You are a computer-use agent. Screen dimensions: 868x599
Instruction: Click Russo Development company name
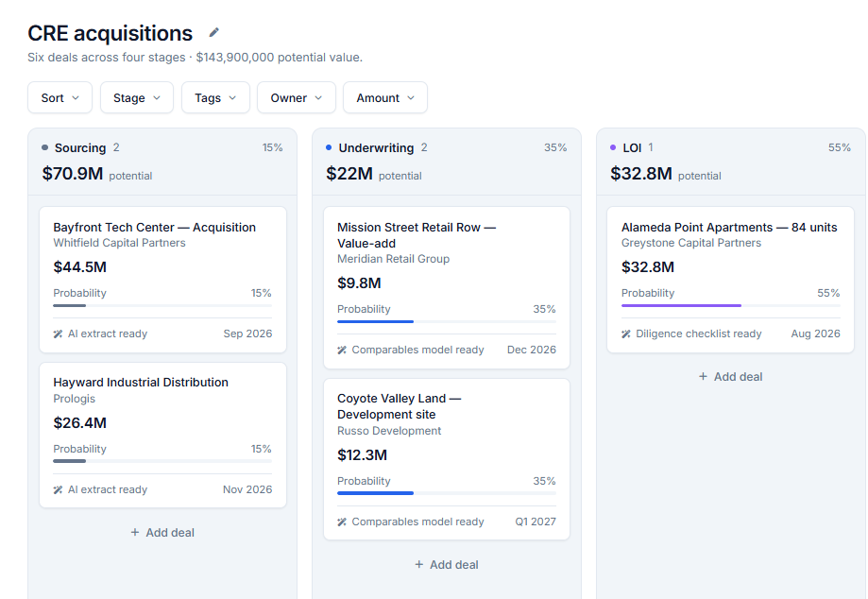point(389,431)
